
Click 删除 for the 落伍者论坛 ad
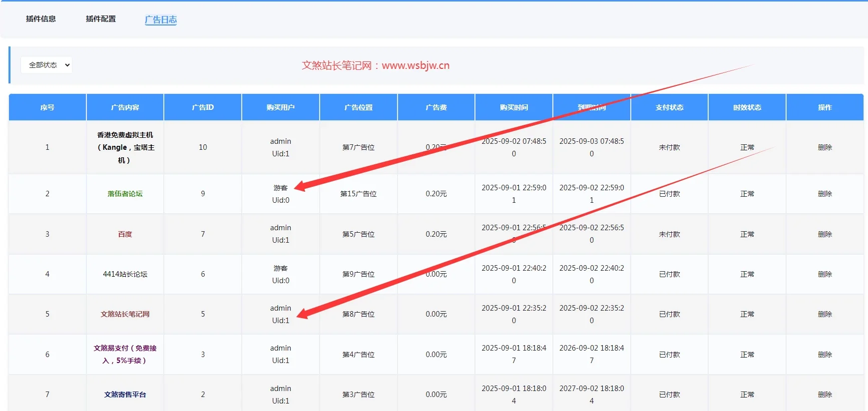click(x=825, y=194)
